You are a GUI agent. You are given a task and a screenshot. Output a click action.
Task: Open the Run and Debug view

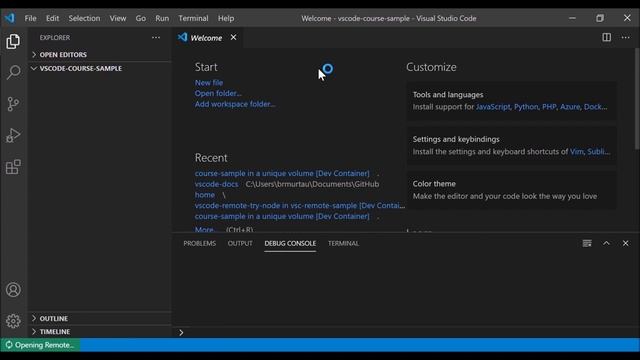(x=13, y=135)
